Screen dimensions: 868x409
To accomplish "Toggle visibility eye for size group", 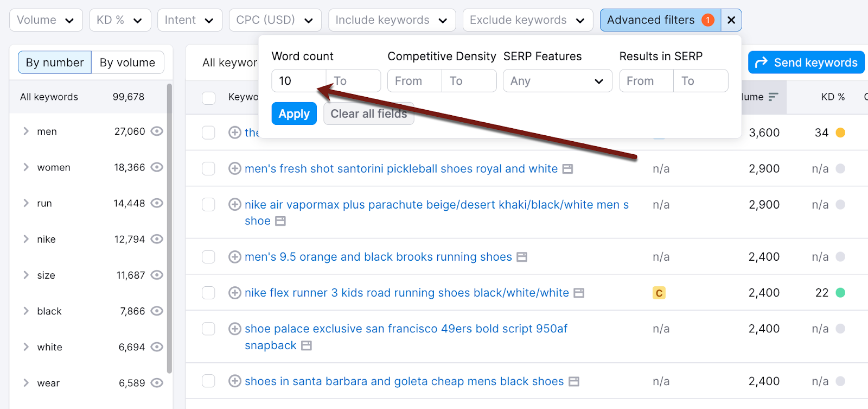I will tap(157, 275).
